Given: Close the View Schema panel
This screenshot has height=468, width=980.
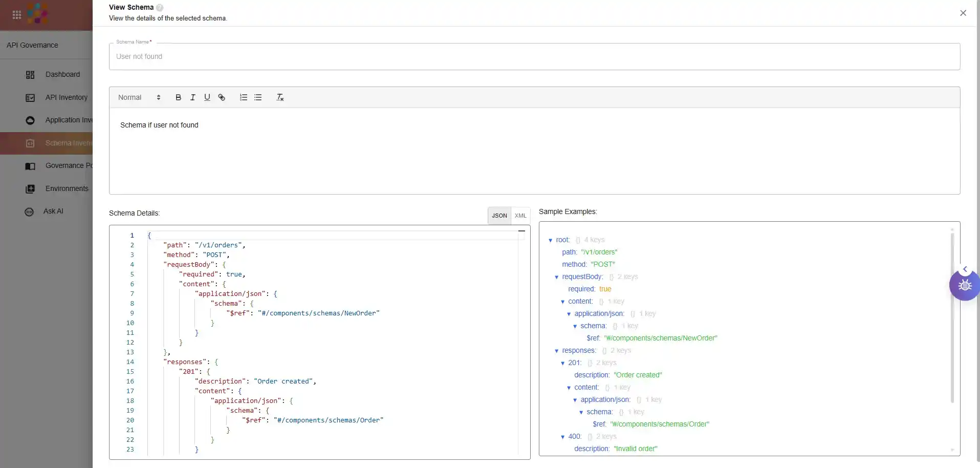Looking at the screenshot, I should click(963, 13).
